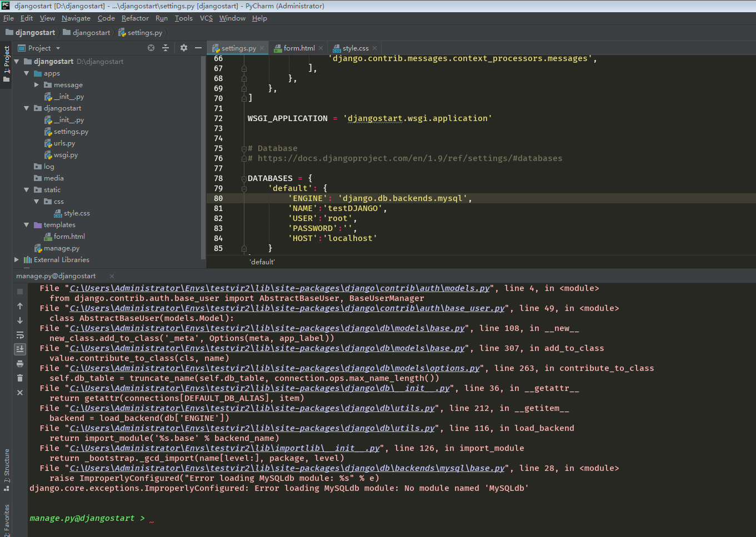
Task: Select the manage.py@djangostart console tab
Action: 56,276
